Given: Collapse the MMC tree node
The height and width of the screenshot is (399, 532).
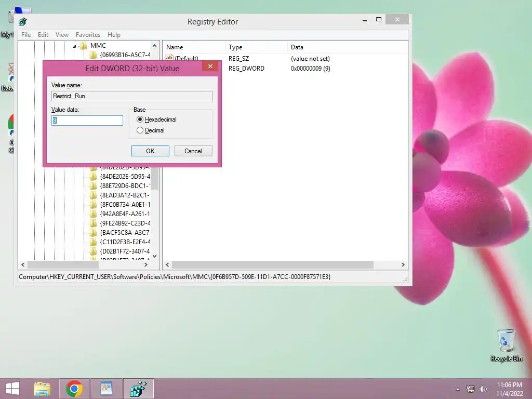Looking at the screenshot, I should pos(74,46).
